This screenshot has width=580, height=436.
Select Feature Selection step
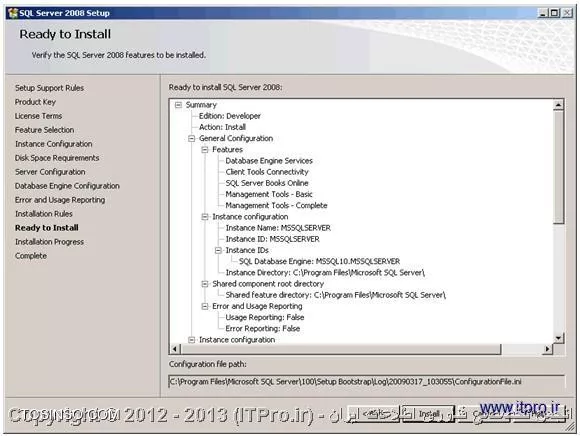click(44, 130)
